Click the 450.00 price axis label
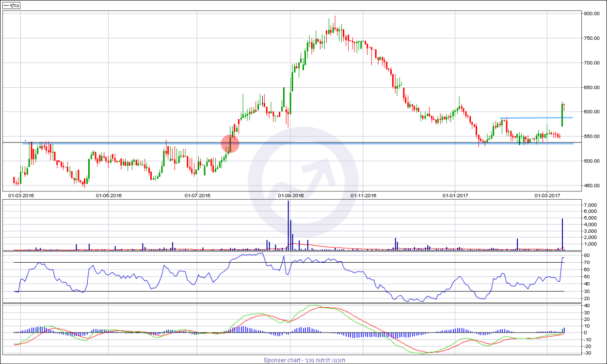Viewport: 607px width, 364px height. tap(592, 186)
